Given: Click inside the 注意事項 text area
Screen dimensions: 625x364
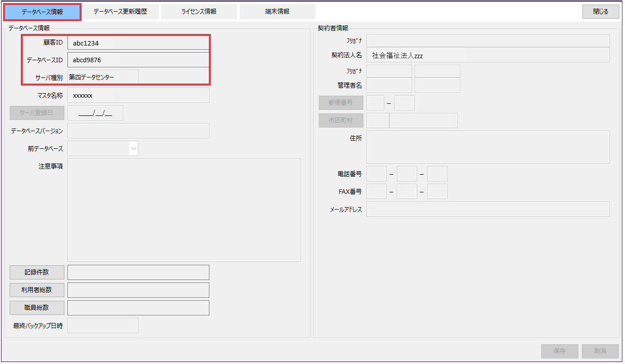Looking at the screenshot, I should [x=183, y=210].
